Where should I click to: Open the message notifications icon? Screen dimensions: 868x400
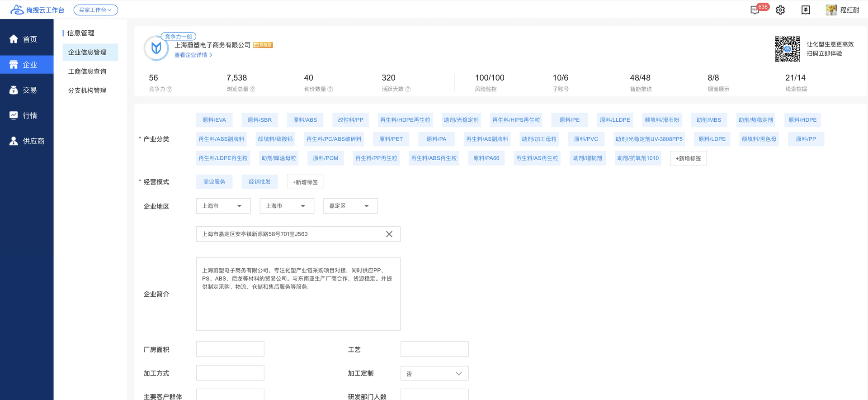coord(755,10)
